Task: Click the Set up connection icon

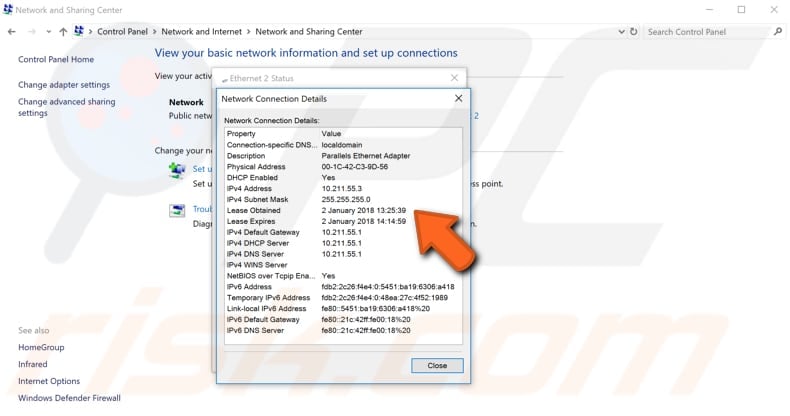Action: (177, 171)
